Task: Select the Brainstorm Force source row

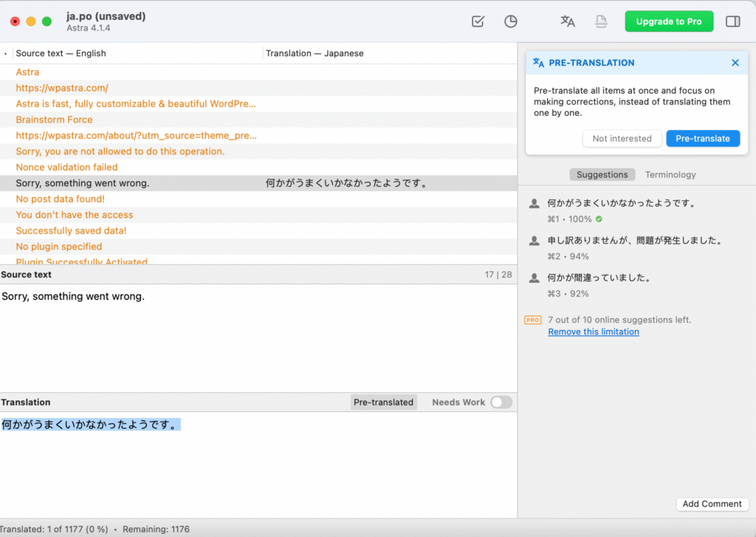Action: tap(54, 119)
